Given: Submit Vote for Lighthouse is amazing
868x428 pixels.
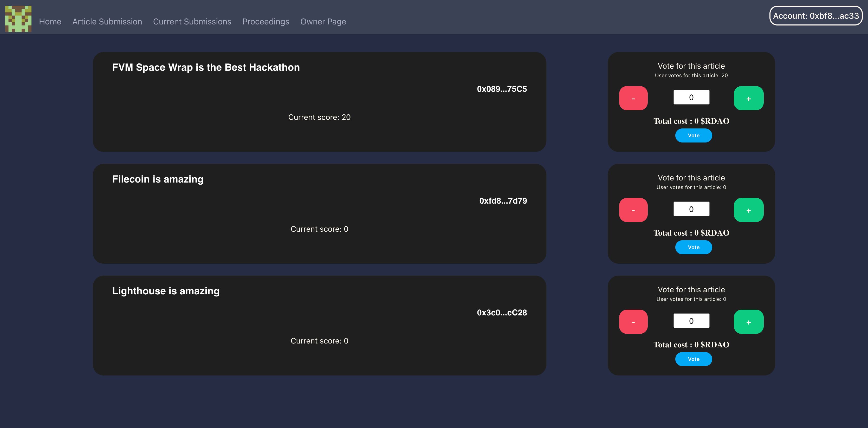Looking at the screenshot, I should click(694, 359).
